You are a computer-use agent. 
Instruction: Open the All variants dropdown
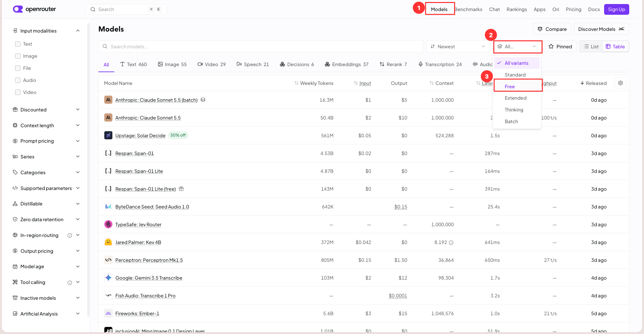tap(518, 46)
